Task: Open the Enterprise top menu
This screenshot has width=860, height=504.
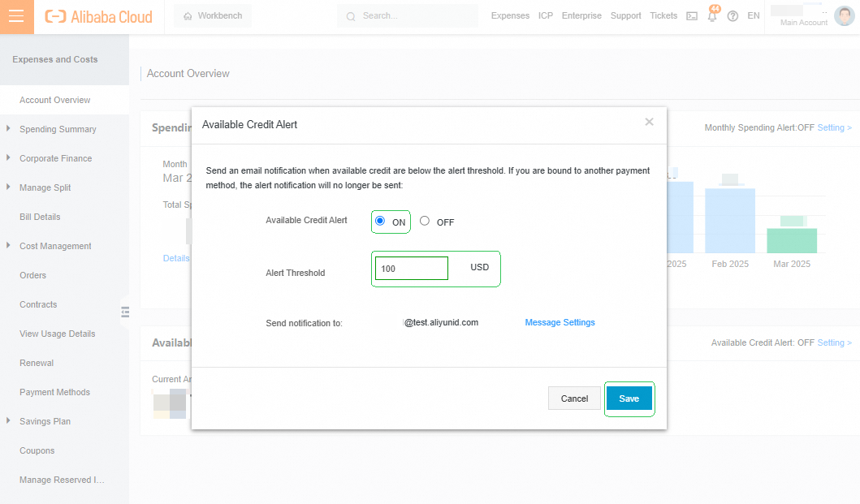Action: click(x=581, y=16)
